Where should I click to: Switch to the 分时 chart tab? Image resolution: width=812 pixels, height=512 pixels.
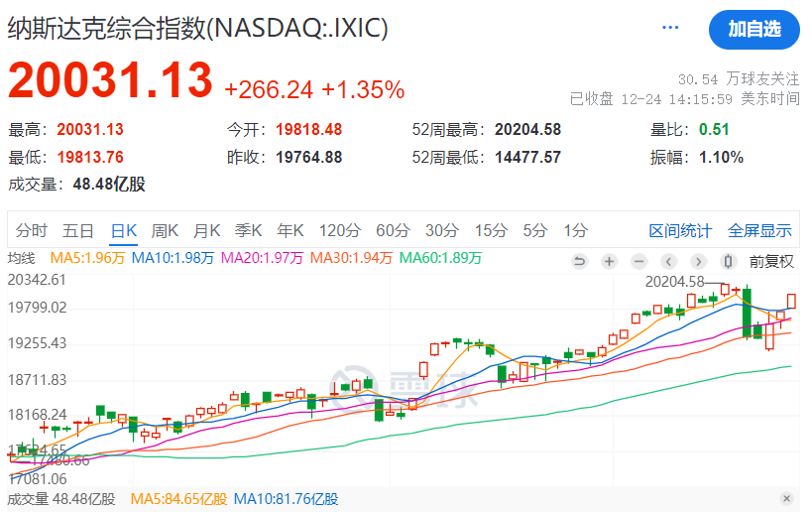[31, 231]
